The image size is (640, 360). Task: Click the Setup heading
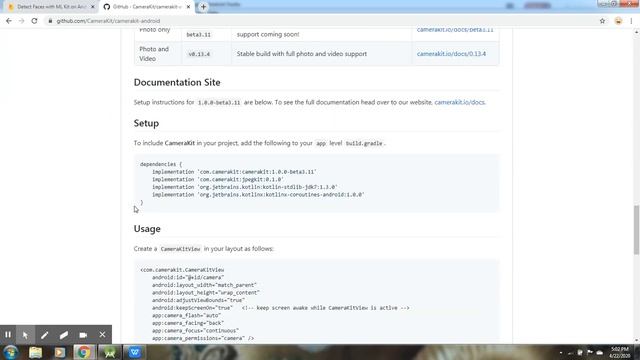pos(146,123)
